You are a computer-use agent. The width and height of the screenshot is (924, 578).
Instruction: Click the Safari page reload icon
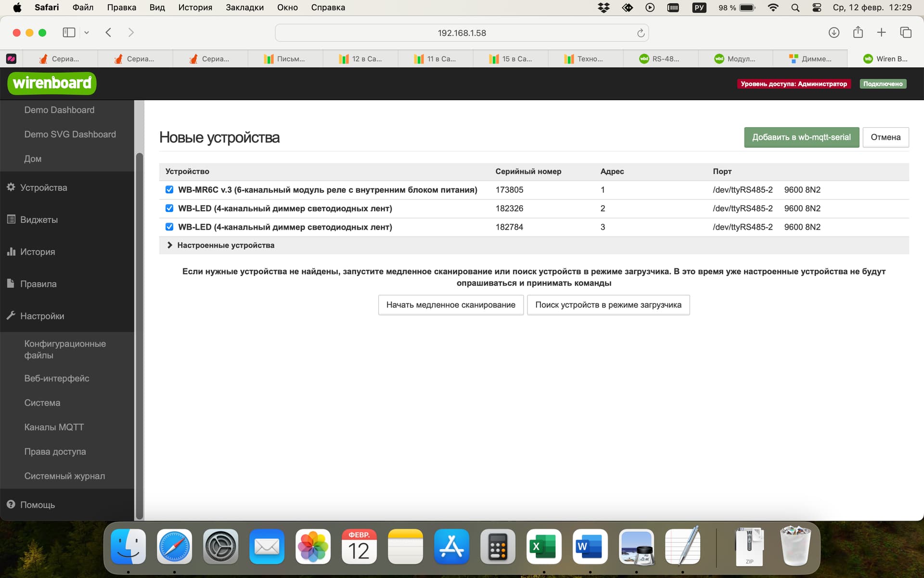click(641, 33)
